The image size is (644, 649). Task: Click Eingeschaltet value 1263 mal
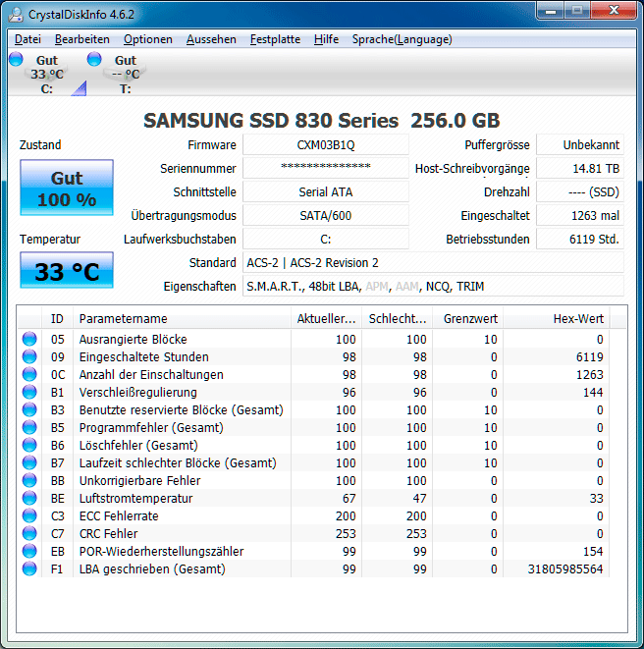[580, 216]
